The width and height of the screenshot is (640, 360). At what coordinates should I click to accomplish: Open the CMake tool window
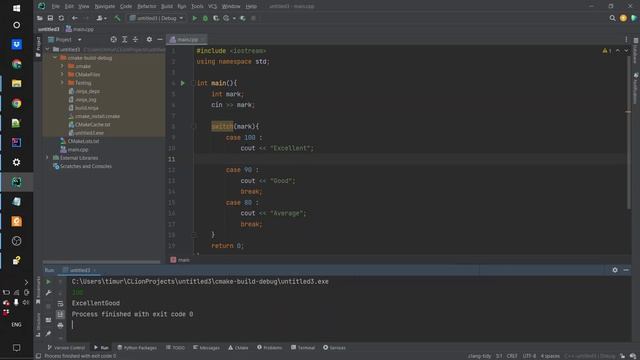coord(238,348)
